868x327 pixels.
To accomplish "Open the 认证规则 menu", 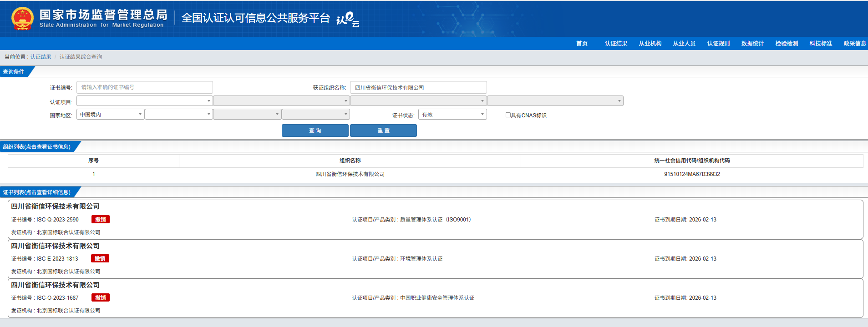I will 718,44.
